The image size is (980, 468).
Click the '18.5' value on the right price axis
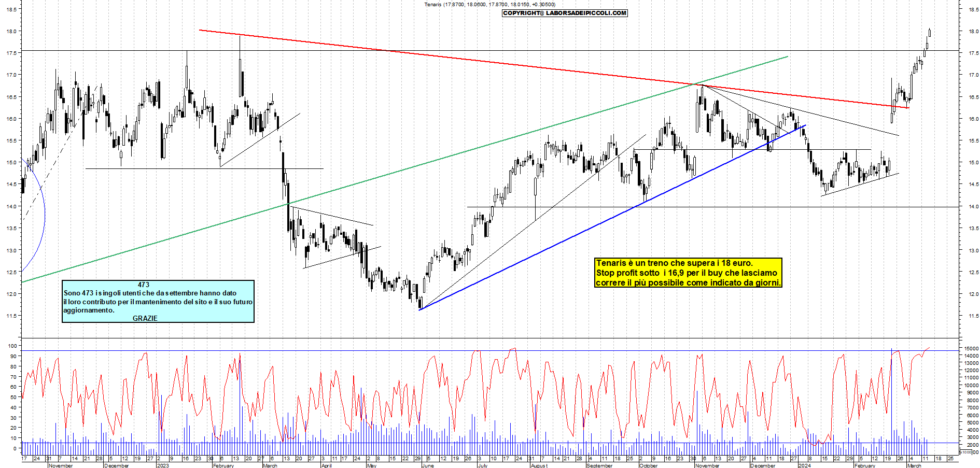click(973, 9)
